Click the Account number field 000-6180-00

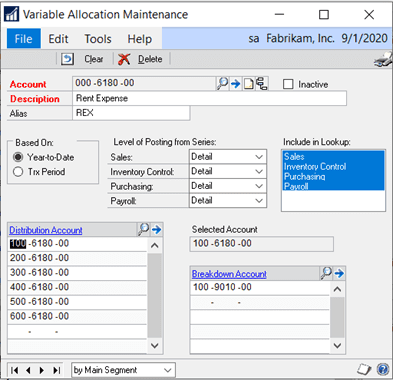click(144, 83)
